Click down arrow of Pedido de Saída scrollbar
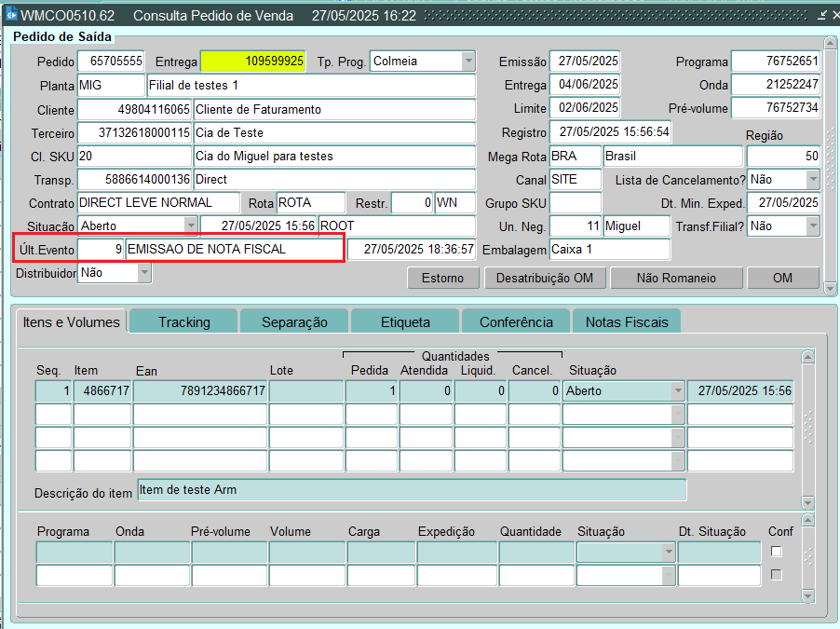 point(830,289)
